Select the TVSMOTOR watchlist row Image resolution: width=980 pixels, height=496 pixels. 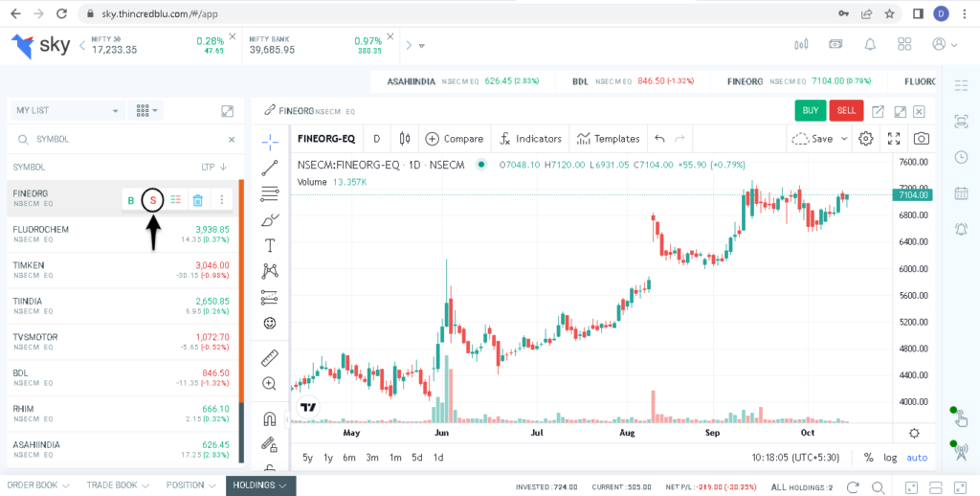coord(122,342)
